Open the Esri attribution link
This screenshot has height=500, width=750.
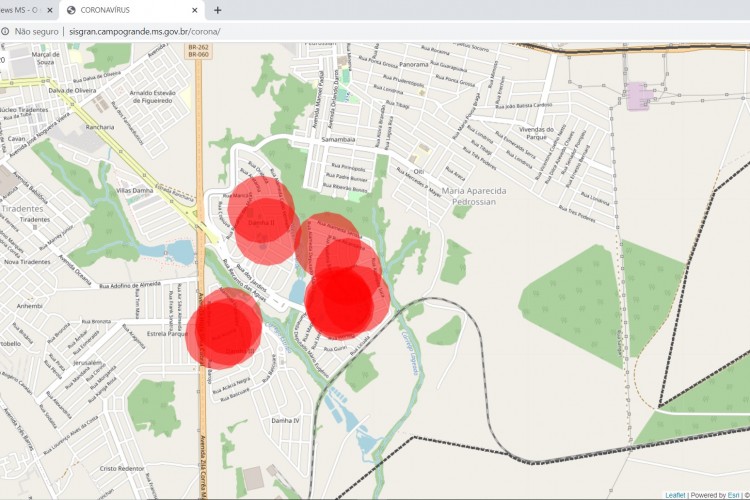pos(732,495)
